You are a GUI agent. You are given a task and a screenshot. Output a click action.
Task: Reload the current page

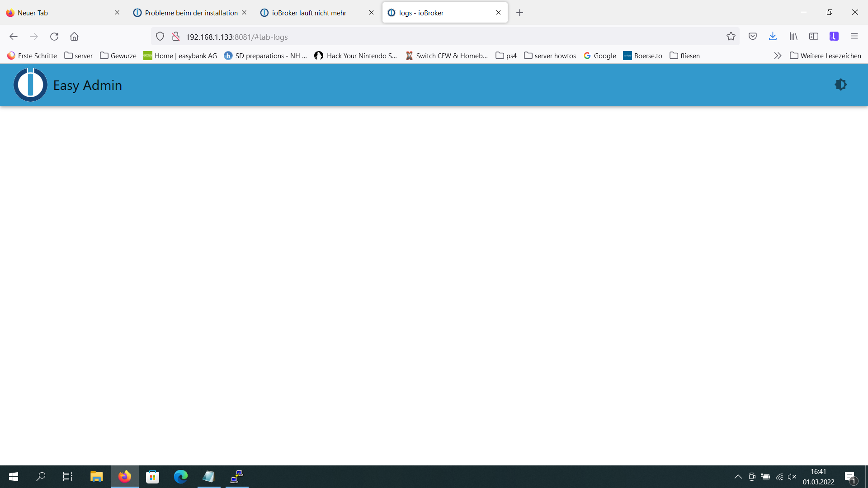coord(54,37)
